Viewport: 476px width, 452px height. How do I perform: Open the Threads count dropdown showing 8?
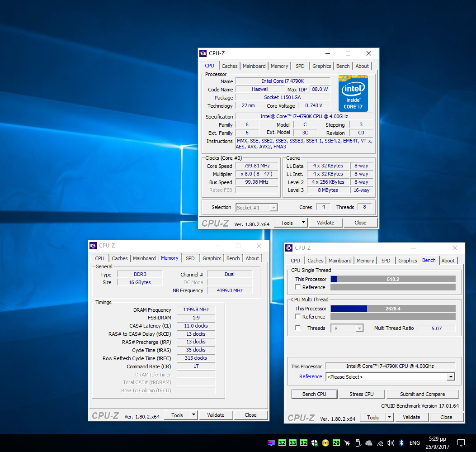[347, 328]
